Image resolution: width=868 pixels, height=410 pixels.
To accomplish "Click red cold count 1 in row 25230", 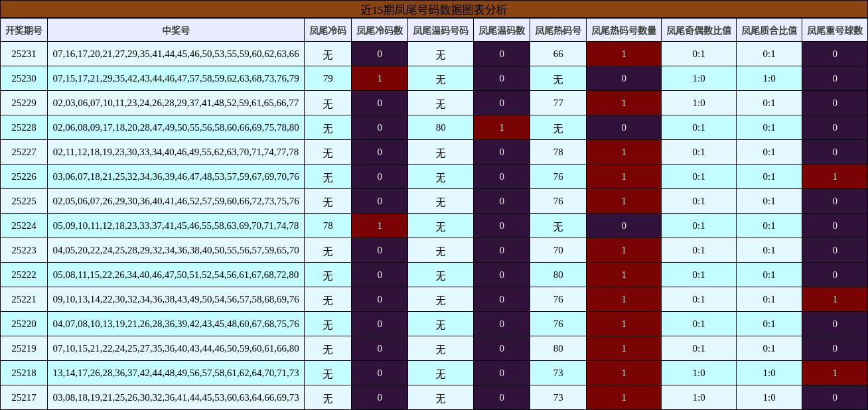I will tap(380, 78).
